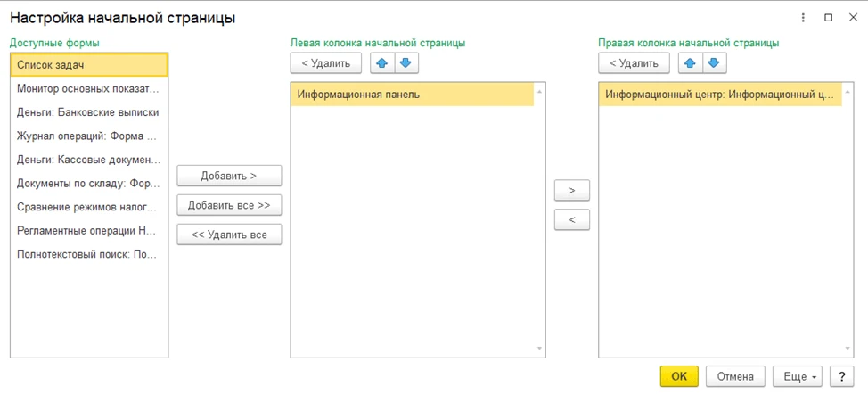The width and height of the screenshot is (868, 395).
Task: Move item to left column with < button
Action: (x=571, y=219)
